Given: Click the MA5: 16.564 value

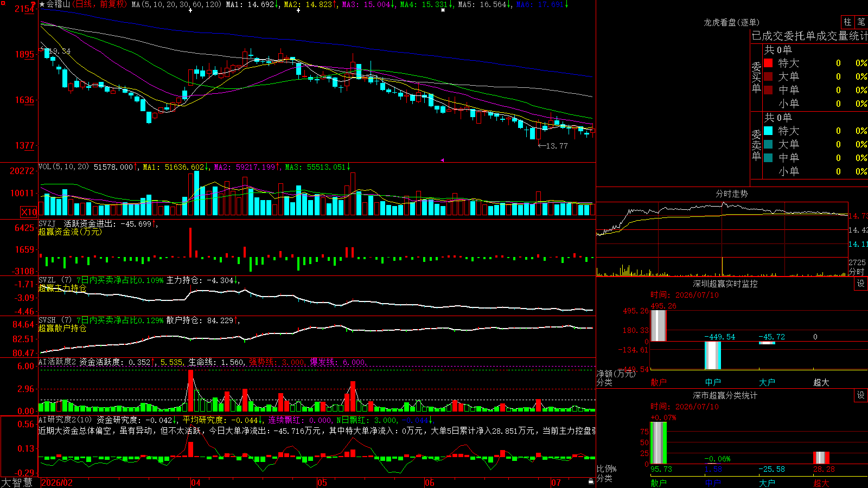Looking at the screenshot, I should (484, 4).
